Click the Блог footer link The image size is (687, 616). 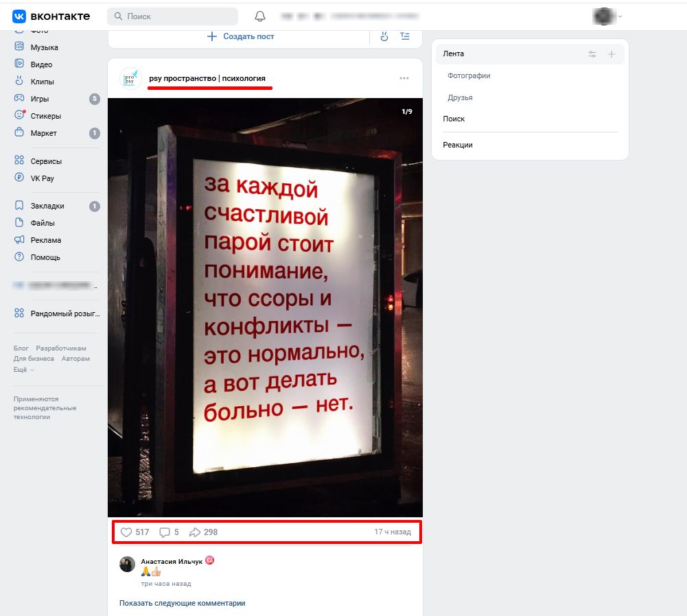coord(21,348)
